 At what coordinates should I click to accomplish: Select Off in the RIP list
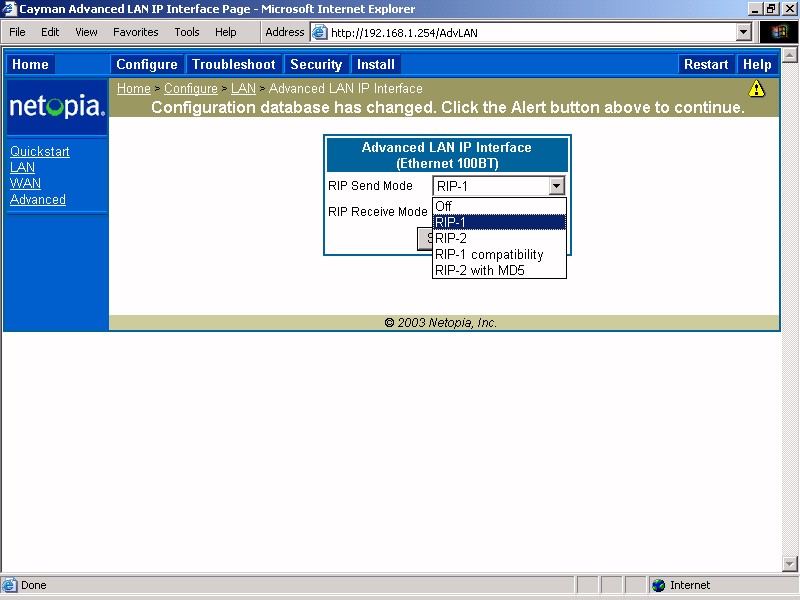499,206
